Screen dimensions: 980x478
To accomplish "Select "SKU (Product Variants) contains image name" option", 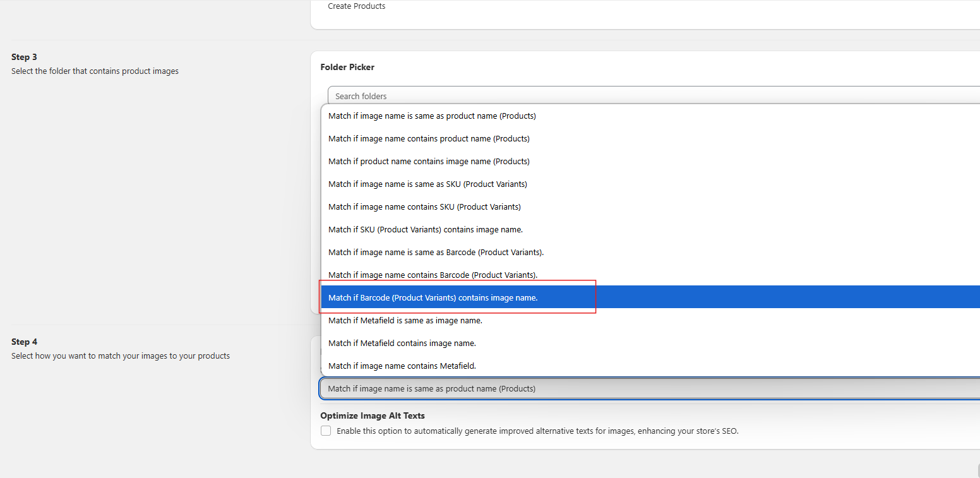I will (425, 230).
